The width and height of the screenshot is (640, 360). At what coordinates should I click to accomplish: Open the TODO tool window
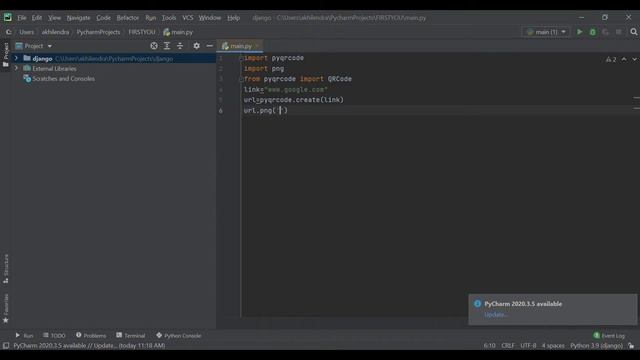(x=54, y=336)
